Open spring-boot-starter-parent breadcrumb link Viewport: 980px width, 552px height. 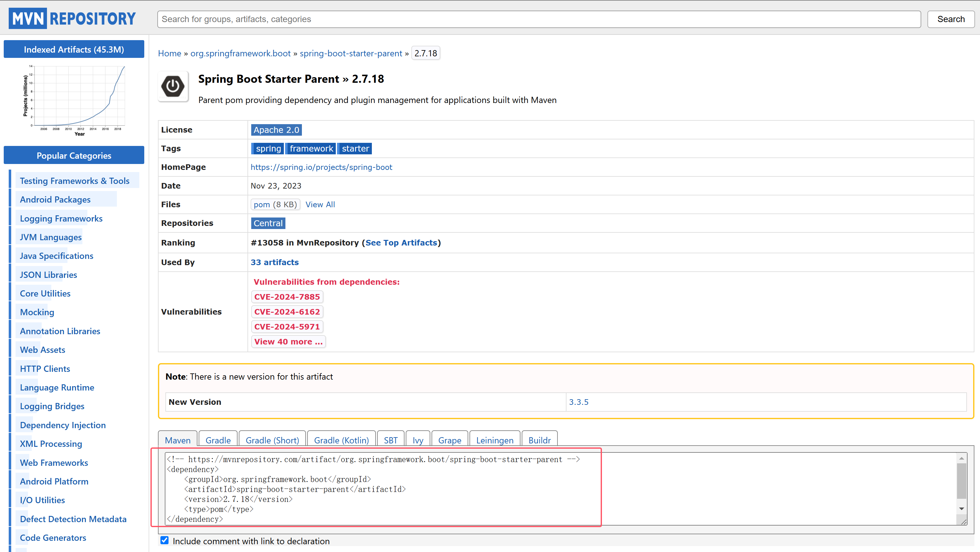pos(351,53)
